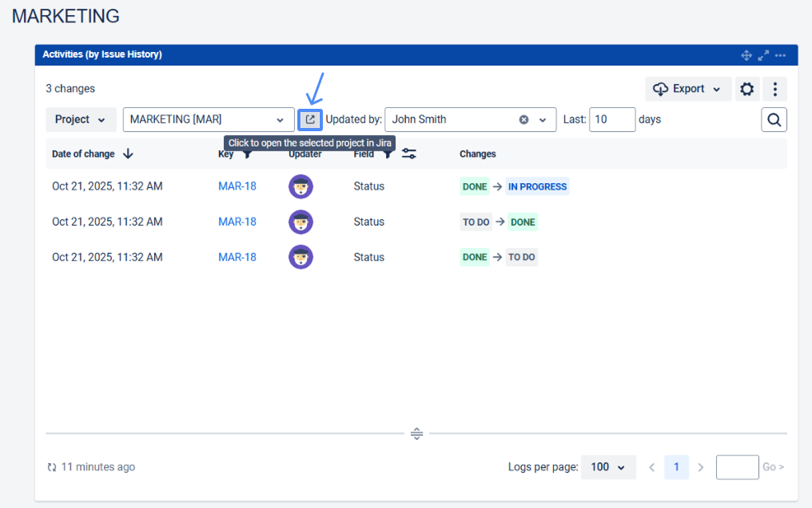Select page 1 in pagination
This screenshot has height=508, width=812.
(x=676, y=467)
